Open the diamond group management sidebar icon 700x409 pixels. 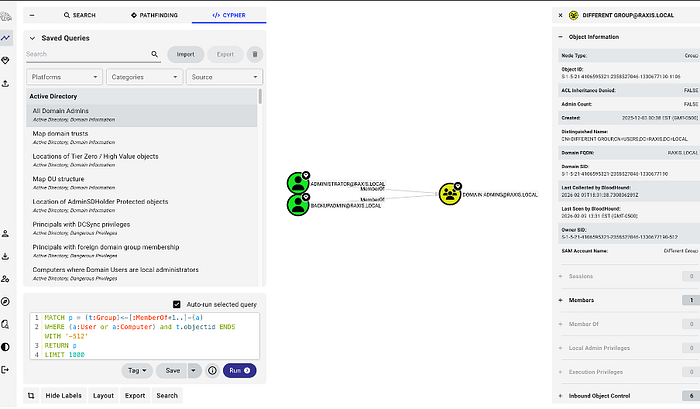click(6, 60)
